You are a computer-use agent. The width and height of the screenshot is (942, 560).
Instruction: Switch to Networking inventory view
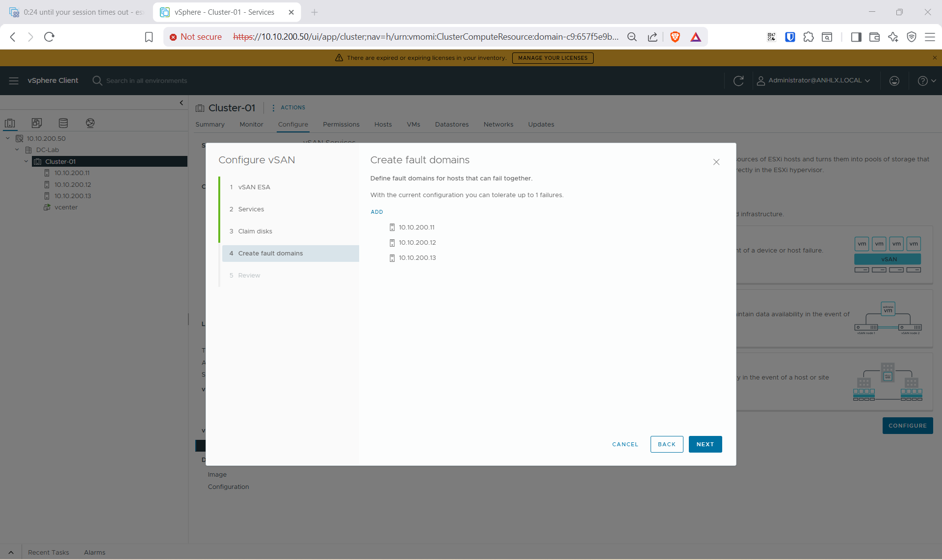90,123
